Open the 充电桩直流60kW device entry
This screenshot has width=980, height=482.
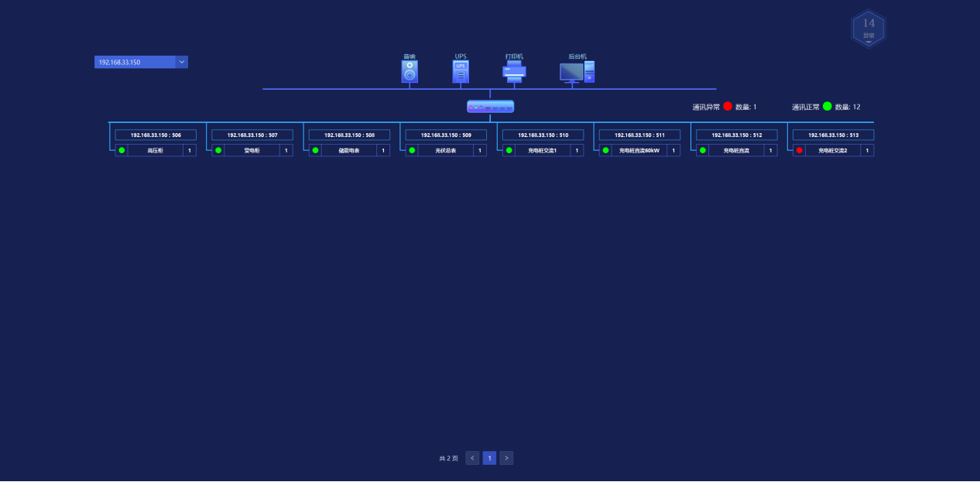pyautogui.click(x=639, y=151)
